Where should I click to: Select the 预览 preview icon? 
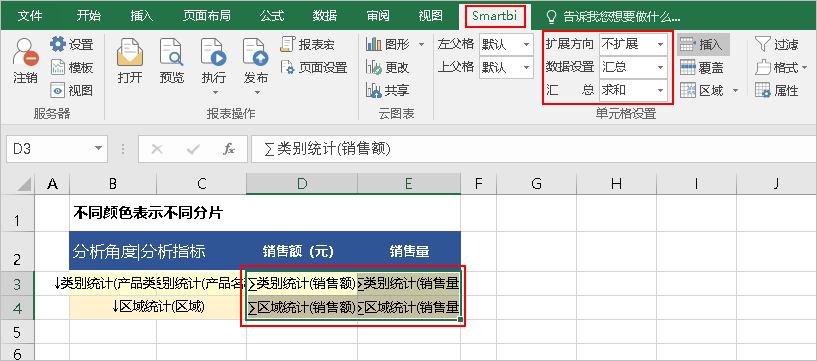pyautogui.click(x=171, y=52)
